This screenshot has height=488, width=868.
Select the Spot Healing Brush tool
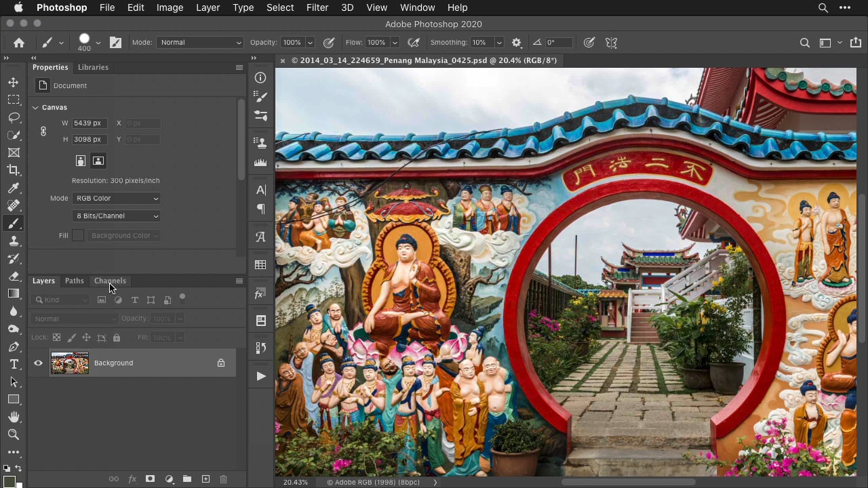coord(14,205)
